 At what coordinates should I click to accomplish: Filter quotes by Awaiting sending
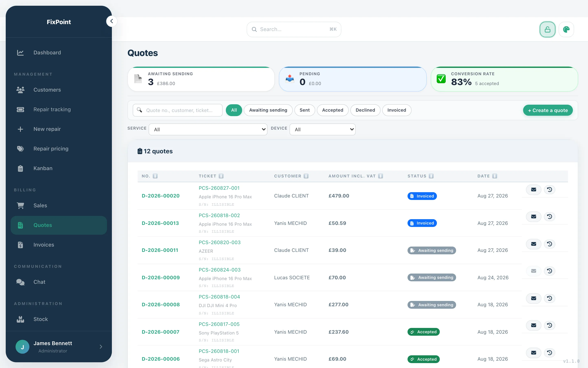pos(268,110)
